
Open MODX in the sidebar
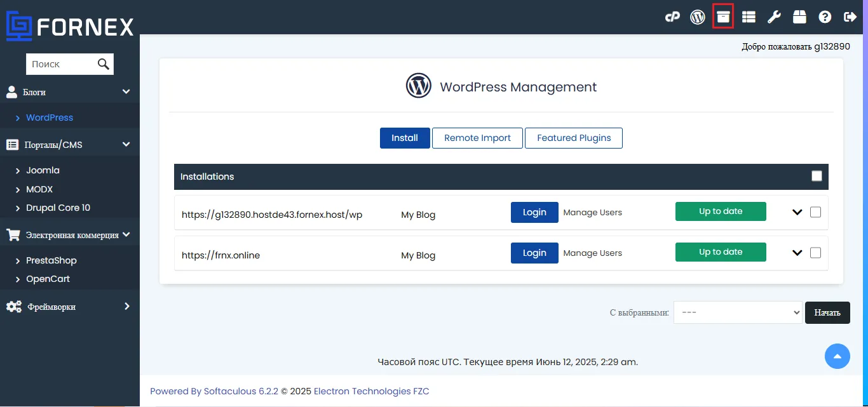click(x=39, y=189)
